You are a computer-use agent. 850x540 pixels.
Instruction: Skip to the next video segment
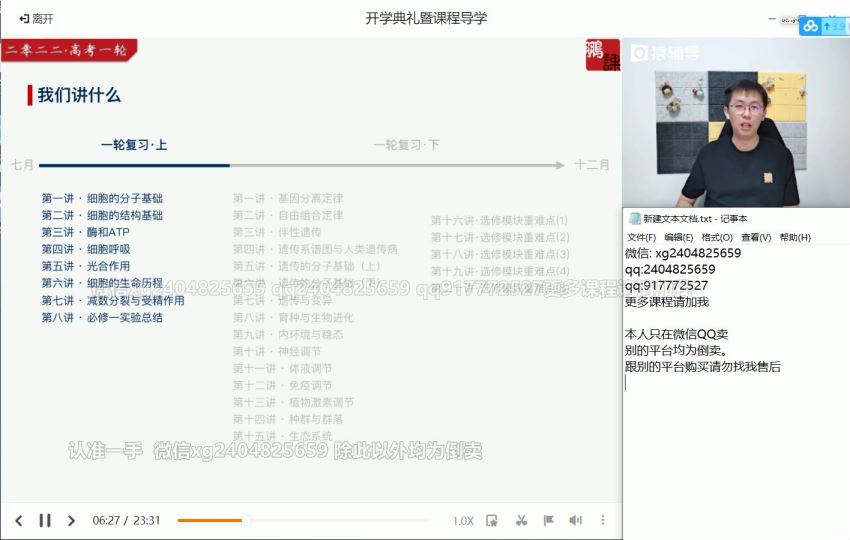[71, 520]
